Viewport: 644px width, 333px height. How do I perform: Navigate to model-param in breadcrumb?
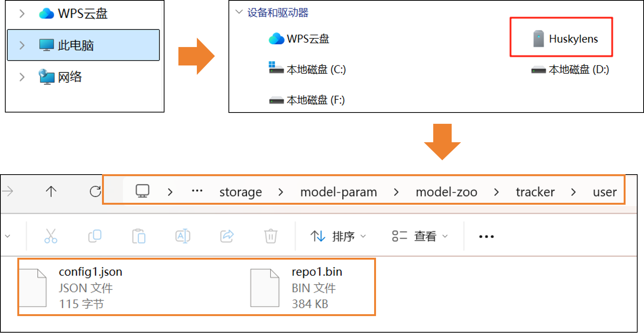(338, 192)
